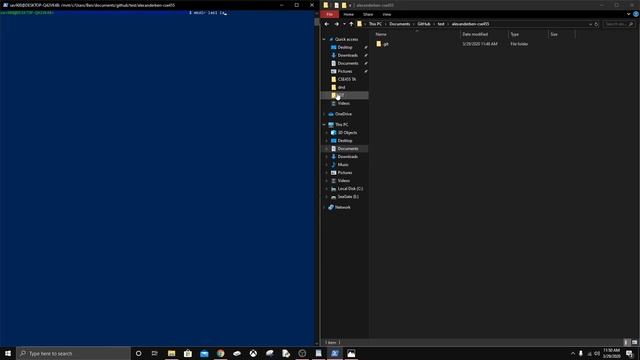Open the taskbar clock and date
Image resolution: width=640 pixels, height=360 pixels.
pos(611,353)
